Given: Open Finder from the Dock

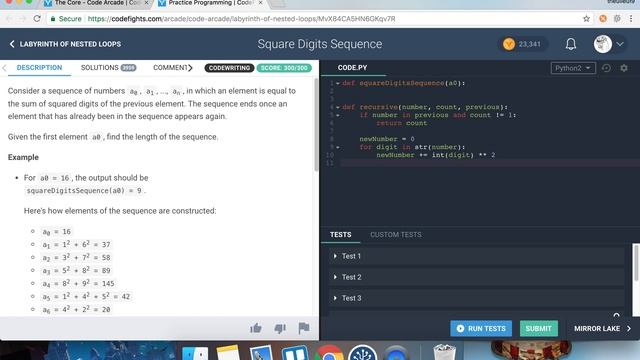Looking at the screenshot, I should click(x=195, y=353).
